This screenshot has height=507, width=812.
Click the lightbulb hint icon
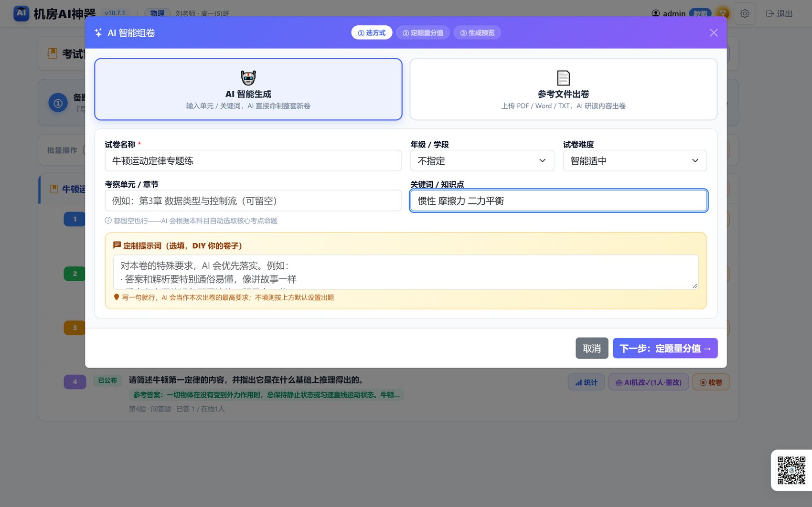pos(116,297)
